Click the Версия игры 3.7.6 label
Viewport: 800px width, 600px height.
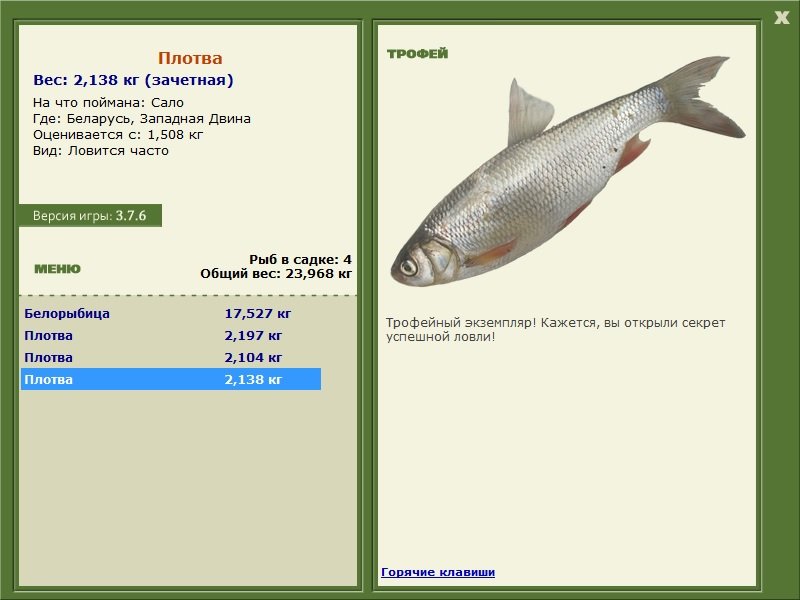click(90, 215)
